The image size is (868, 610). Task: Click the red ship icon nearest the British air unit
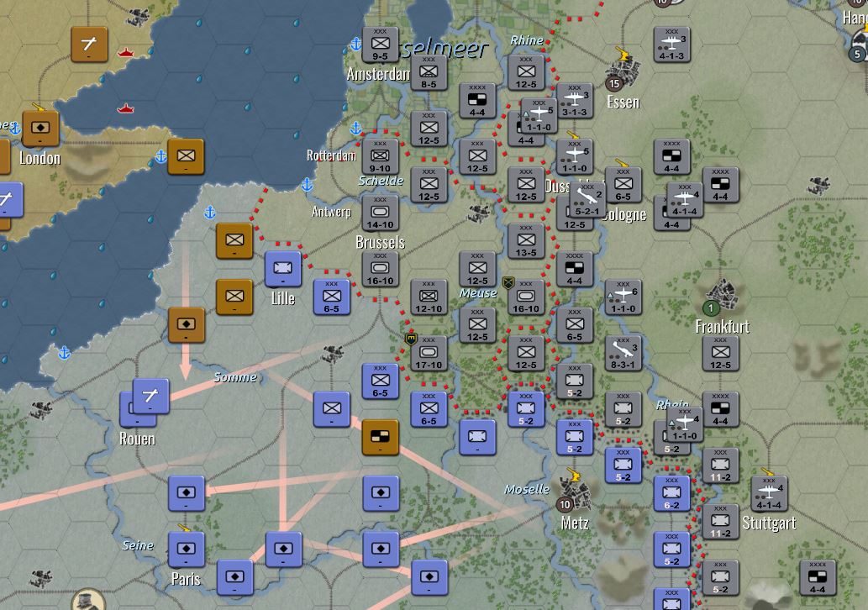pos(126,53)
